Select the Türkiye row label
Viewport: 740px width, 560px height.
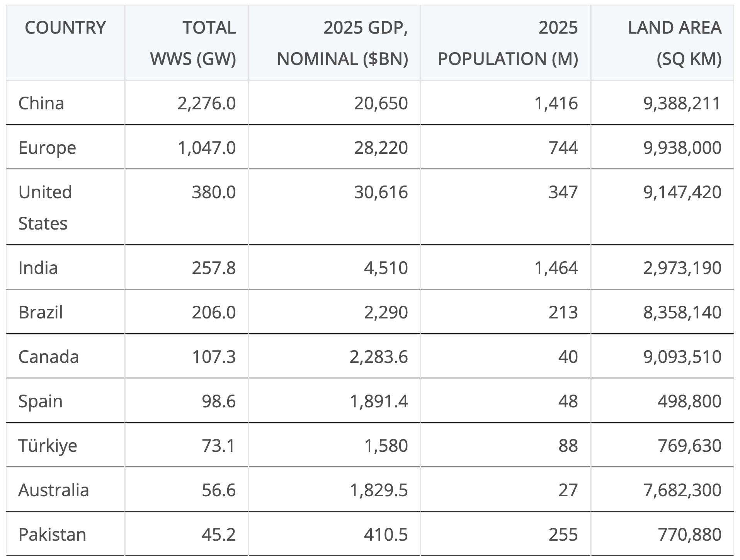(48, 446)
